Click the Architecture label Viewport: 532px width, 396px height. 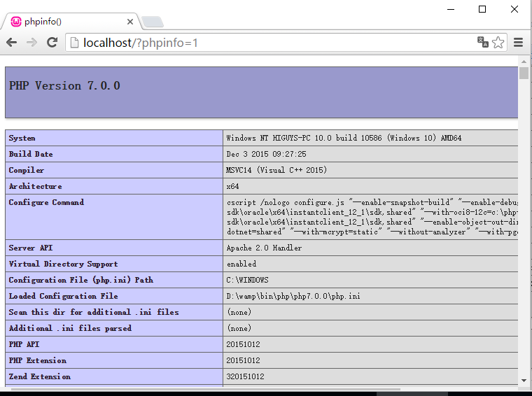pyautogui.click(x=35, y=186)
